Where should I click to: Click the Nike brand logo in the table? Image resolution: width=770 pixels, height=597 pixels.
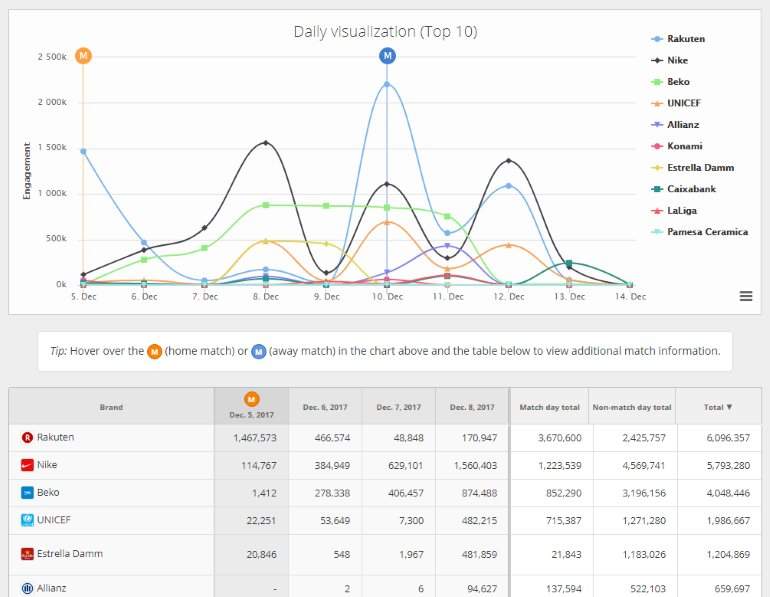coord(27,464)
